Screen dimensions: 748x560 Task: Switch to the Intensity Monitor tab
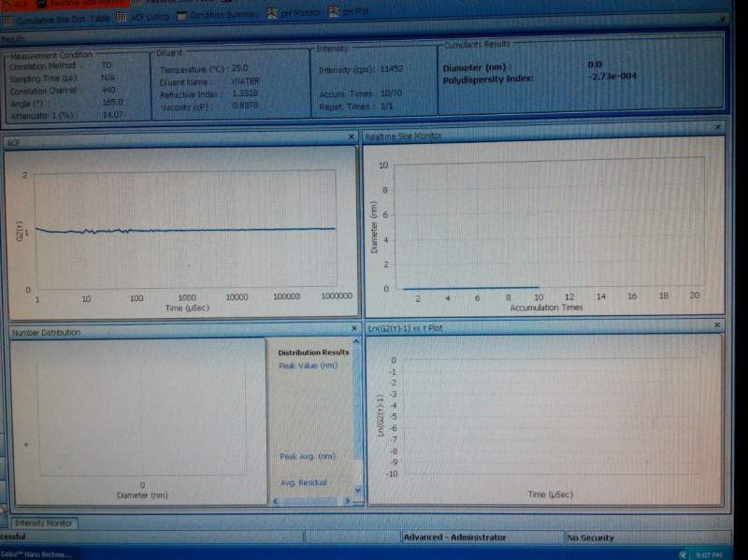(43, 524)
